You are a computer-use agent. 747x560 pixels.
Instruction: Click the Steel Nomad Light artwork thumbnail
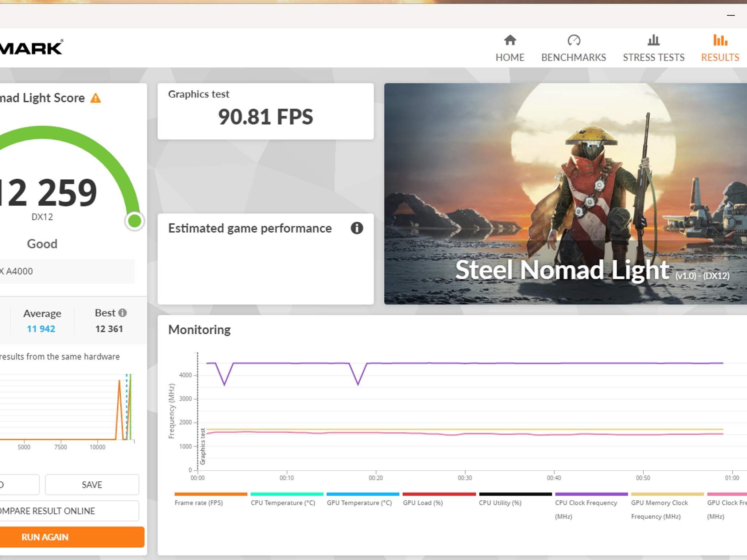click(565, 194)
